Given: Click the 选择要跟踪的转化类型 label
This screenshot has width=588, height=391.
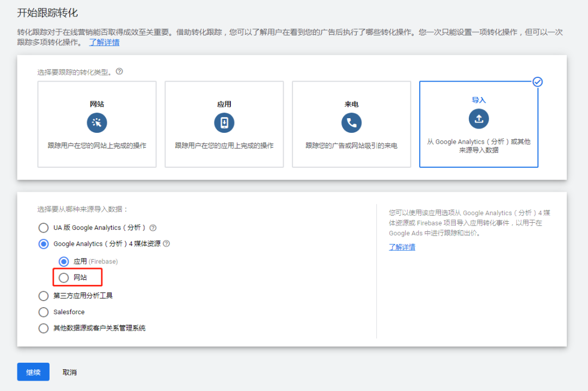Looking at the screenshot, I should tap(74, 72).
